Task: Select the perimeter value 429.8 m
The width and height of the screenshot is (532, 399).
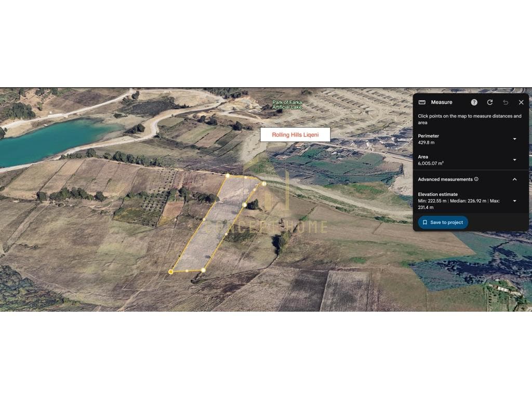Action: tap(426, 142)
